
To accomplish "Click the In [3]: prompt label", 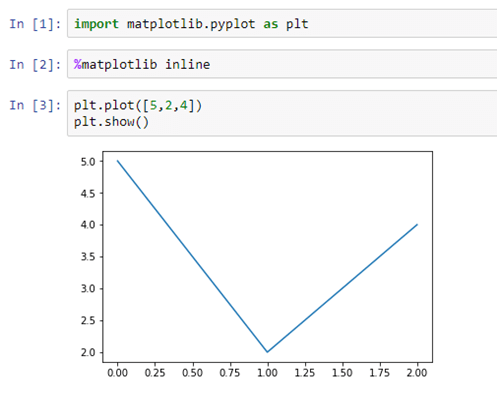I will click(35, 105).
